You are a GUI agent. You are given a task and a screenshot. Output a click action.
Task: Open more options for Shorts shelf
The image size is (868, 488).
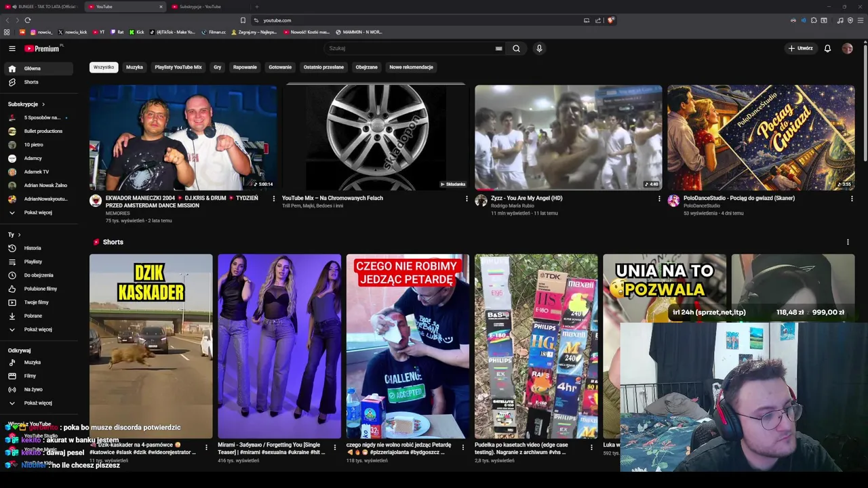click(848, 242)
